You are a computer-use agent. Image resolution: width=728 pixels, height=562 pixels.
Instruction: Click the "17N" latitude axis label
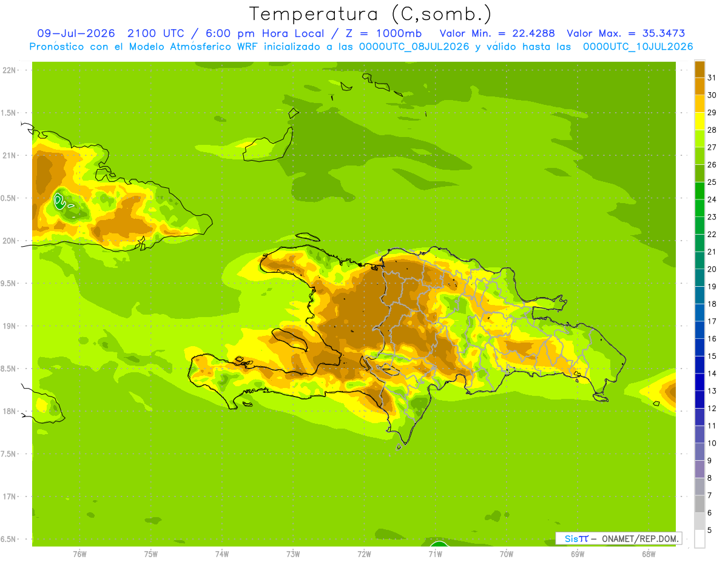(x=9, y=497)
